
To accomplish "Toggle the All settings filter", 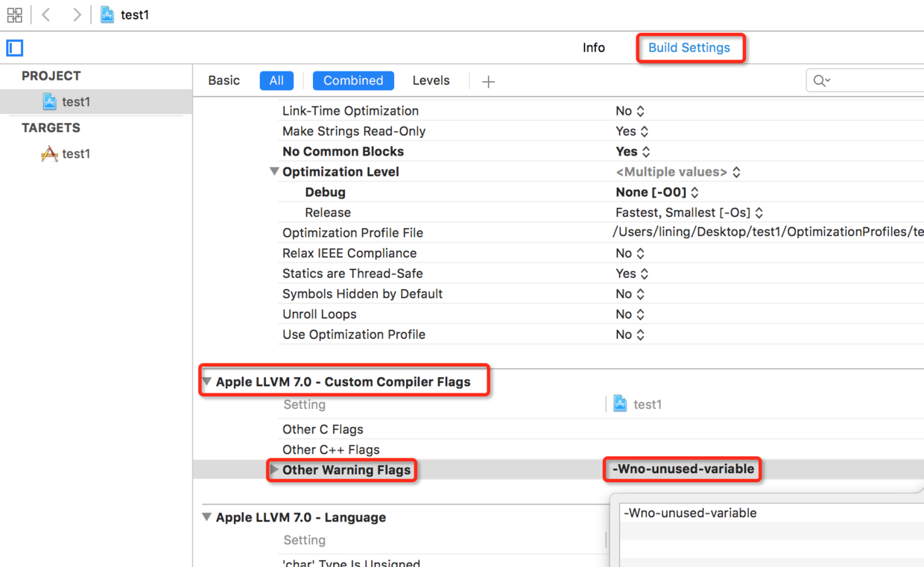I will pos(276,80).
